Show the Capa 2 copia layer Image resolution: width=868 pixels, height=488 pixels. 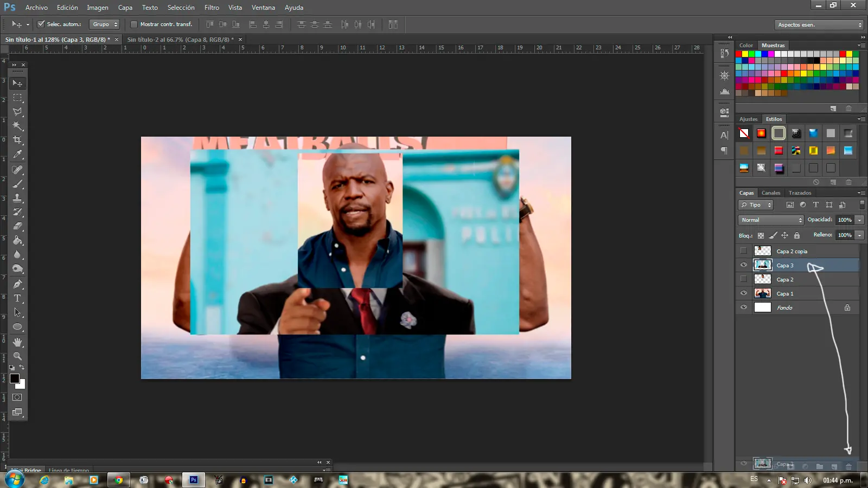[744, 251]
